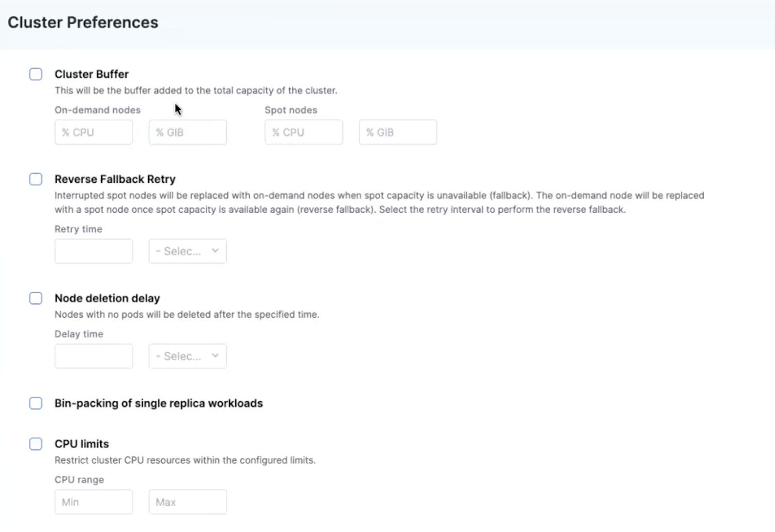The image size is (775, 532).
Task: Click the Reverse Fallback Retry label text
Action: pyautogui.click(x=115, y=179)
